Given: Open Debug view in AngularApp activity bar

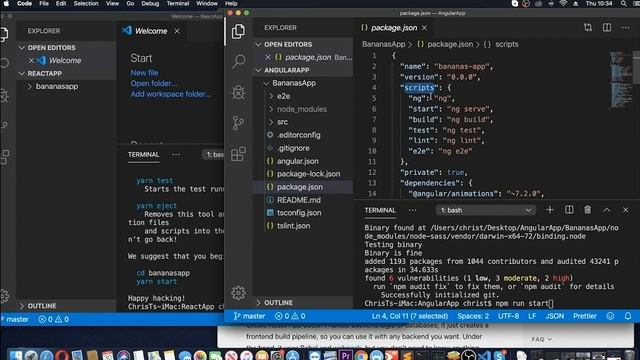Looking at the screenshot, I should (238, 92).
